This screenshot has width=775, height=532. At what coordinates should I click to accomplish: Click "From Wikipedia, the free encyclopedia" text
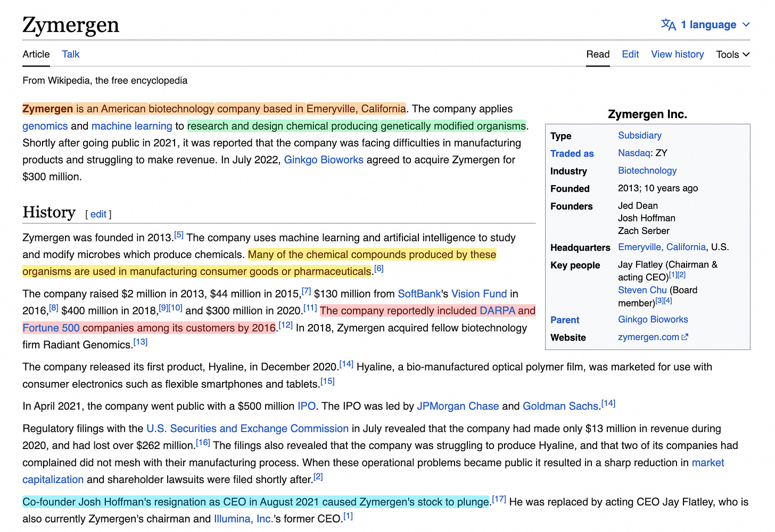tap(105, 80)
